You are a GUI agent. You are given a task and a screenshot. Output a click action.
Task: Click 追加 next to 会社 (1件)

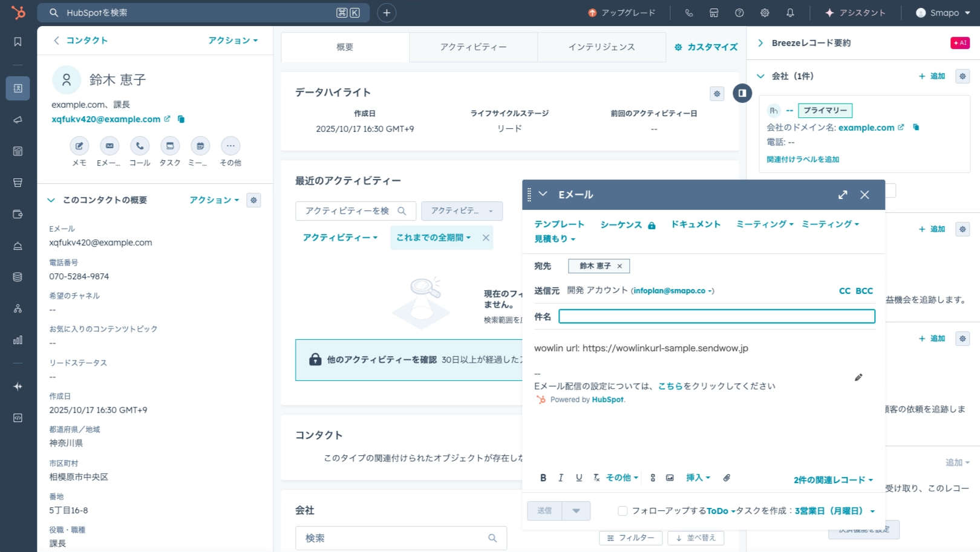[932, 76]
